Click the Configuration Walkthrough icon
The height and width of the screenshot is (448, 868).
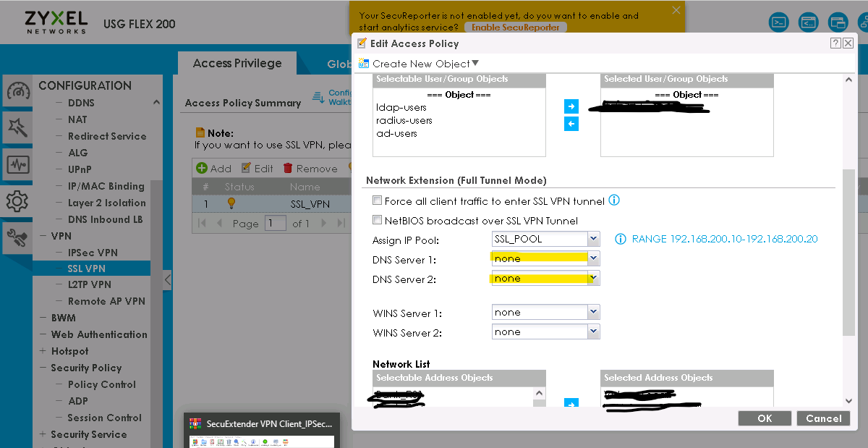click(x=318, y=96)
